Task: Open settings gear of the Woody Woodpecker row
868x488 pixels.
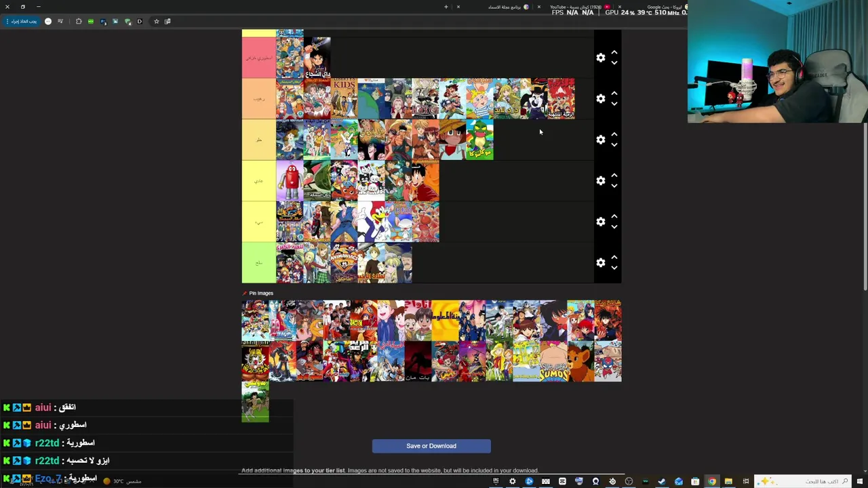Action: pyautogui.click(x=601, y=222)
